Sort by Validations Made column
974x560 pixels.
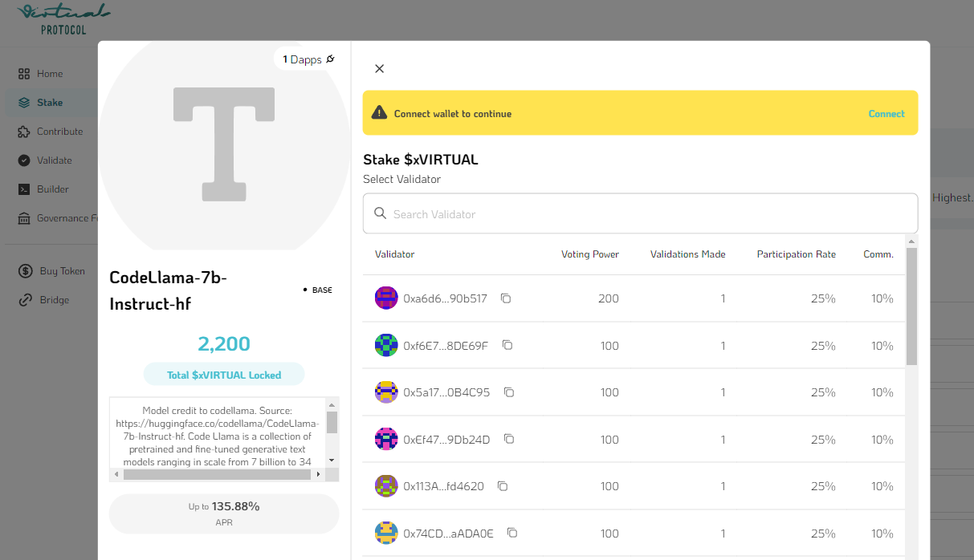click(x=688, y=254)
